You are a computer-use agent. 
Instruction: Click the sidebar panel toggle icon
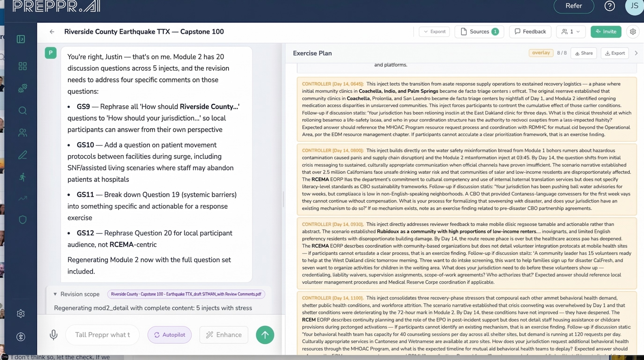click(x=21, y=39)
